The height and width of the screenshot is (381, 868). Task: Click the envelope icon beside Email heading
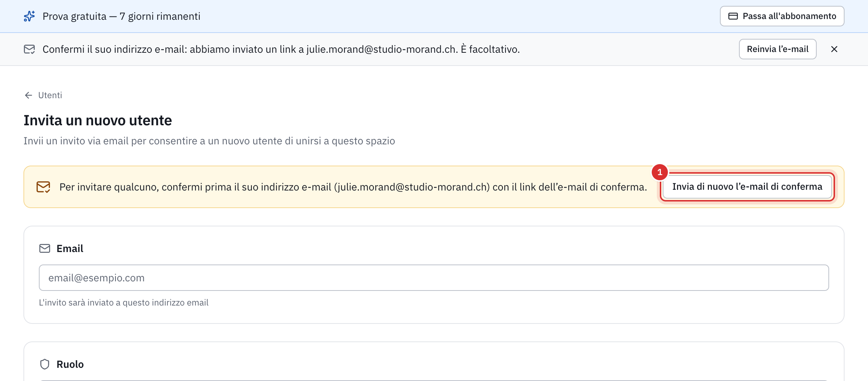(x=45, y=248)
